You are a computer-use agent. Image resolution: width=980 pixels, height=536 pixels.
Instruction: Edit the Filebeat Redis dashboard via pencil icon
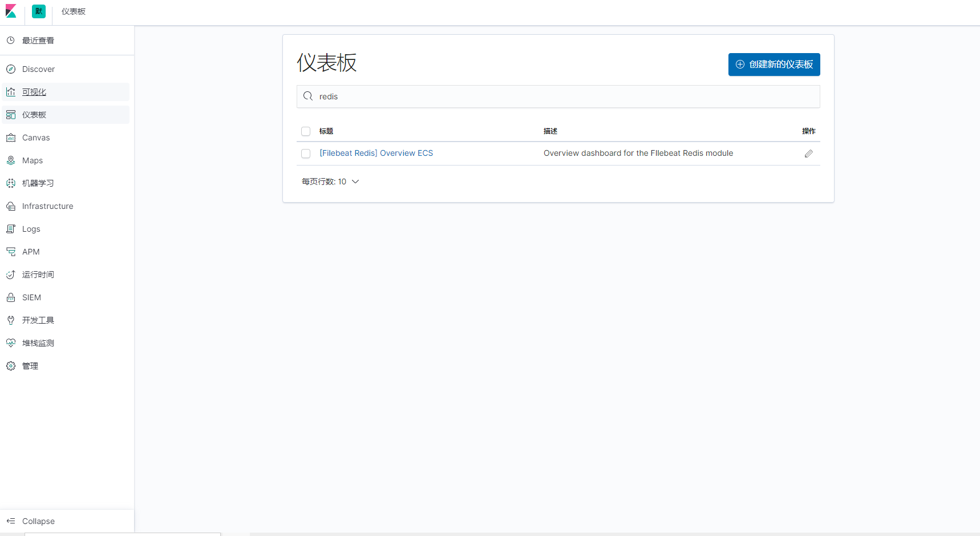coord(809,154)
